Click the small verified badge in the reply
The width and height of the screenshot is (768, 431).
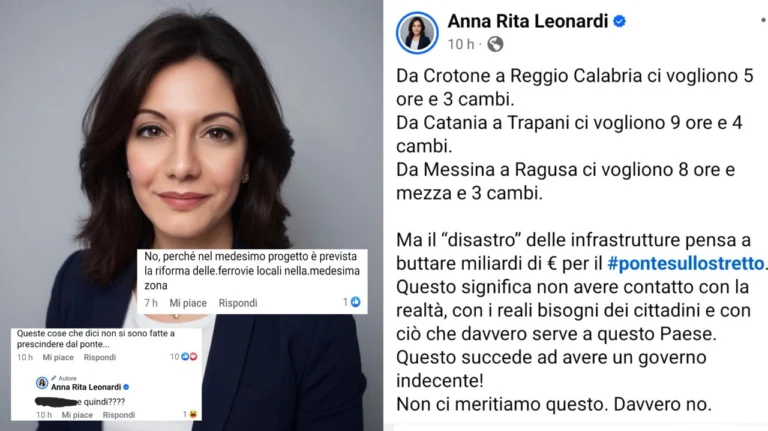pyautogui.click(x=126, y=387)
